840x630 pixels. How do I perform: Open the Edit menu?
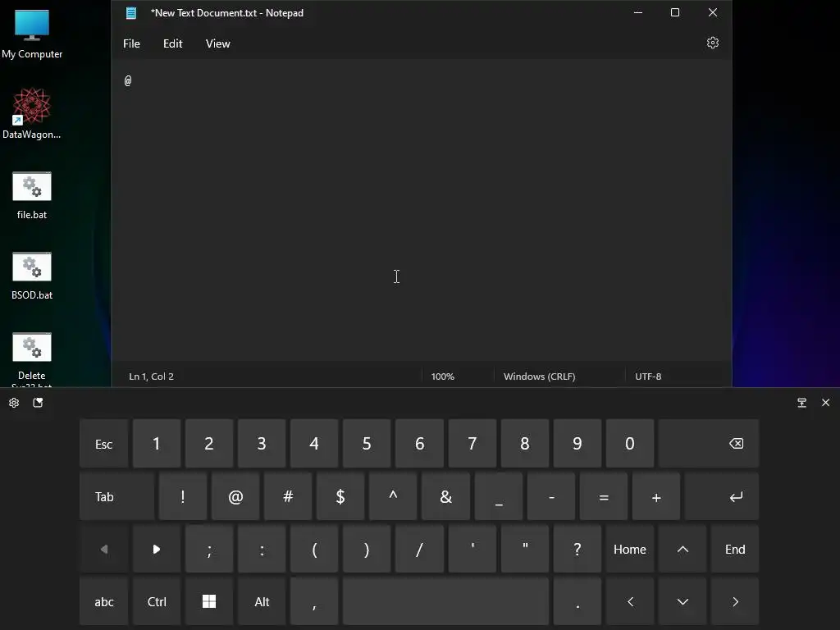pyautogui.click(x=172, y=44)
